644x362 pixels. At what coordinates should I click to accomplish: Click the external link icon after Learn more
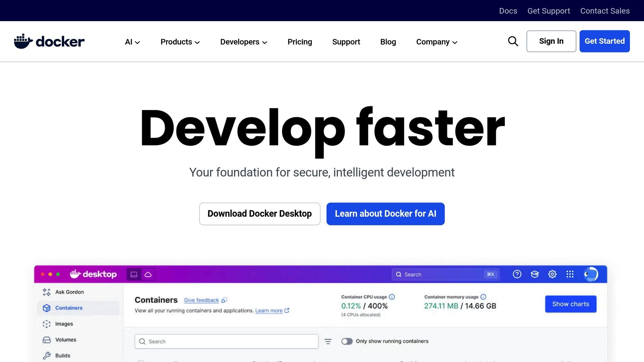[x=287, y=310]
